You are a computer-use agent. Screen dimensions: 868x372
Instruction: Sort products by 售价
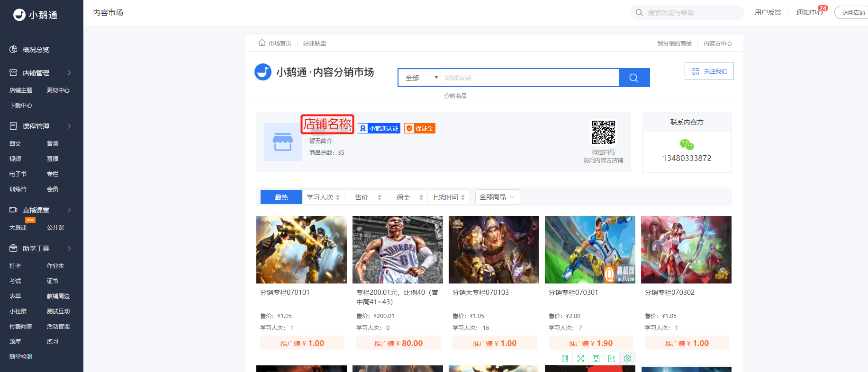click(365, 197)
